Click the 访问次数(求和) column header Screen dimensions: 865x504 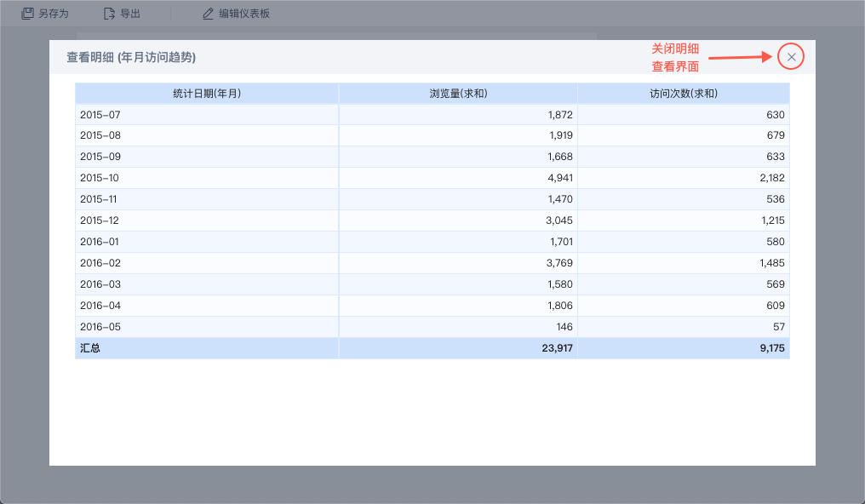click(684, 93)
